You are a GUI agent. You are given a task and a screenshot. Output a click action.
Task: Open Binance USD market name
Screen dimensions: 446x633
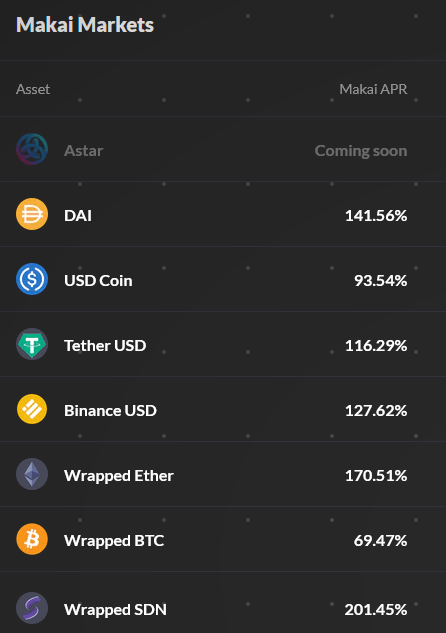point(110,411)
